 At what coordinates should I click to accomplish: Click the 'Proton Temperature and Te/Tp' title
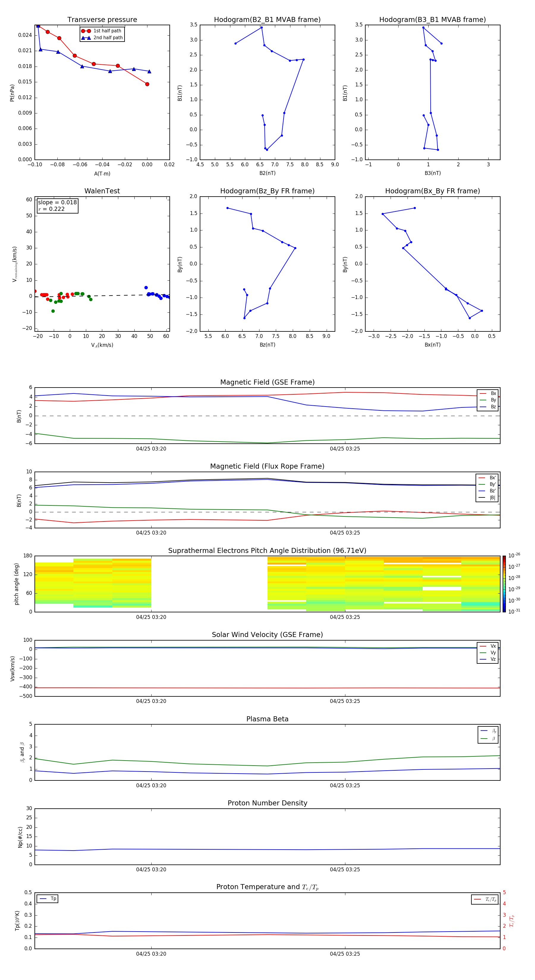(x=267, y=887)
